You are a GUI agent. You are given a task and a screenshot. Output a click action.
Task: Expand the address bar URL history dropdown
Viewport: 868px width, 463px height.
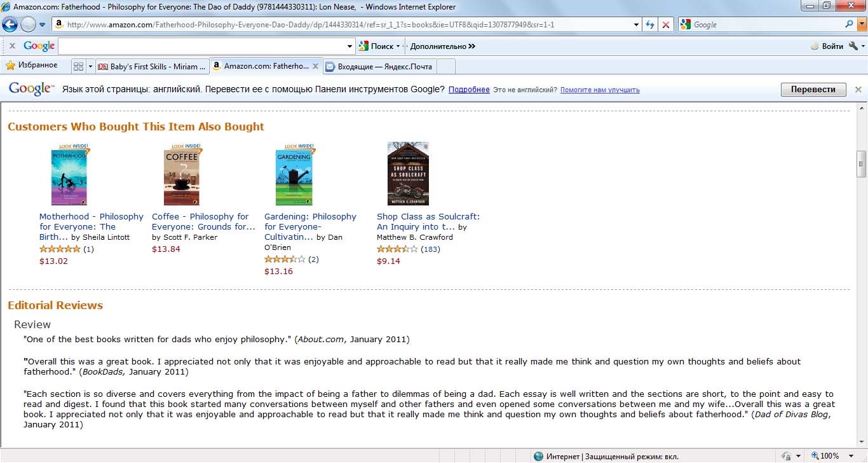pos(637,25)
